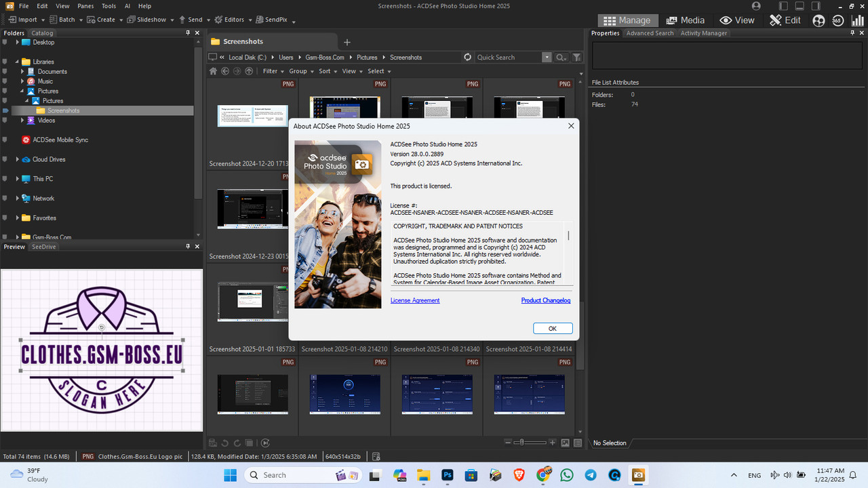Open the Product Changelog link

546,300
